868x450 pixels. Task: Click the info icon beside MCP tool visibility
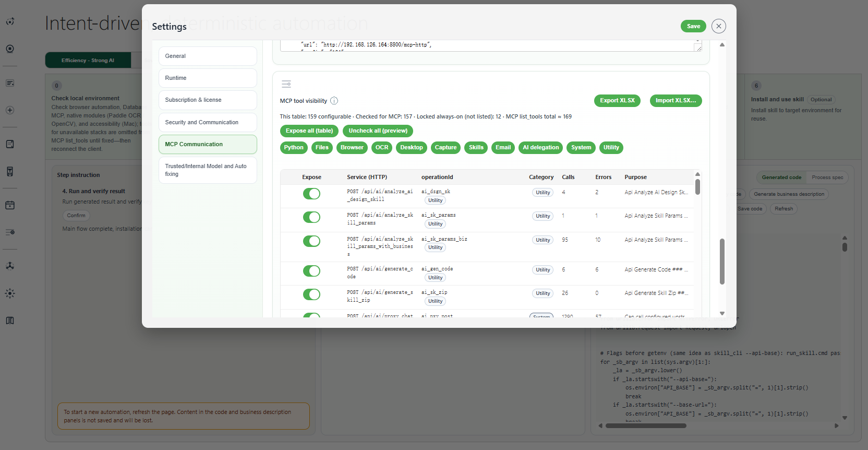(334, 101)
